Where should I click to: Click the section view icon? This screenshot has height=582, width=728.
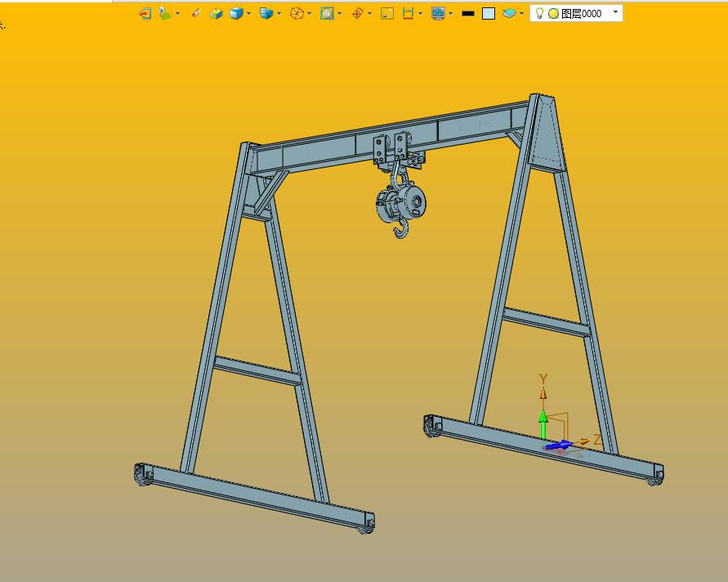coord(327,13)
